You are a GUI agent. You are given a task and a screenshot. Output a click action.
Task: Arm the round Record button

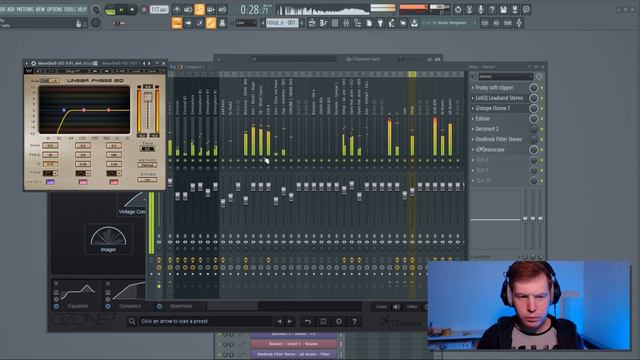click(x=144, y=10)
